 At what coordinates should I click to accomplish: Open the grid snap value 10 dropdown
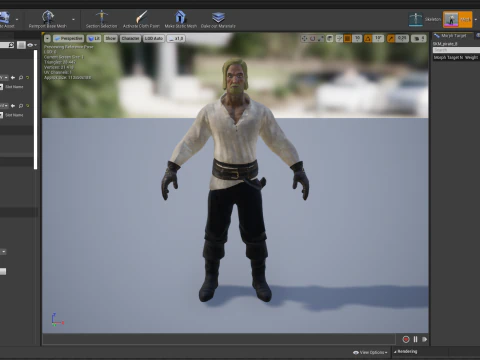coord(357,39)
